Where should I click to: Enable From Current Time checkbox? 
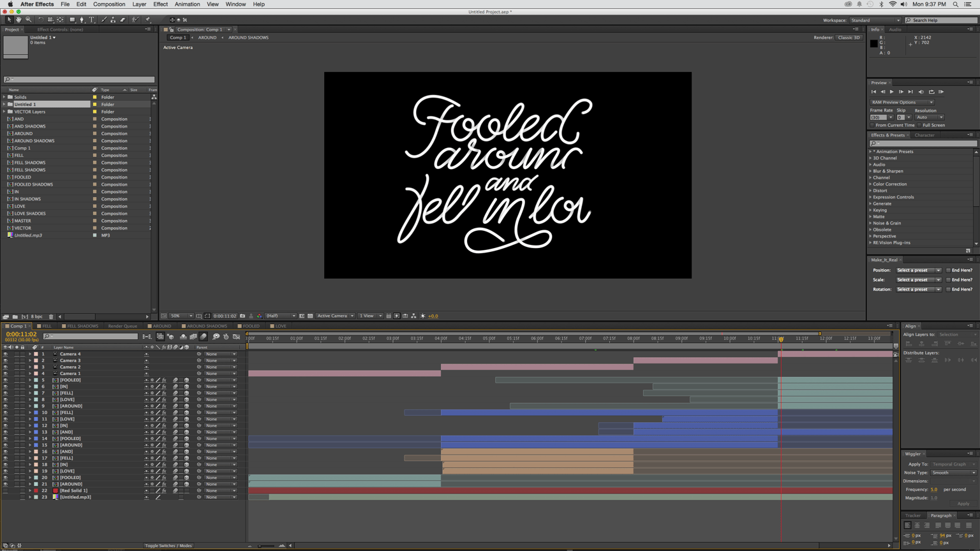tap(873, 125)
